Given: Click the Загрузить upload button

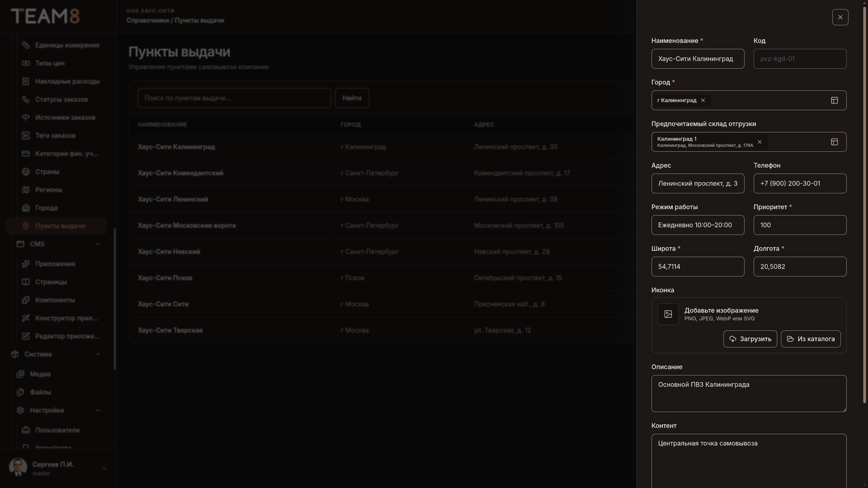Looking at the screenshot, I should (750, 339).
